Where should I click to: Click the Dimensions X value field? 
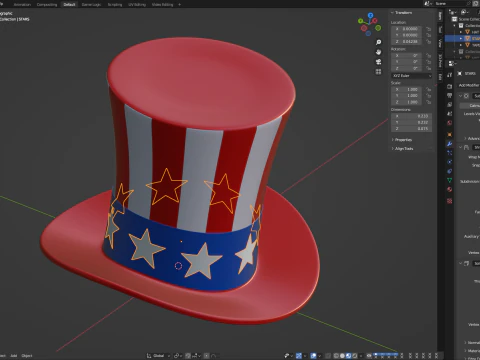tap(411, 116)
